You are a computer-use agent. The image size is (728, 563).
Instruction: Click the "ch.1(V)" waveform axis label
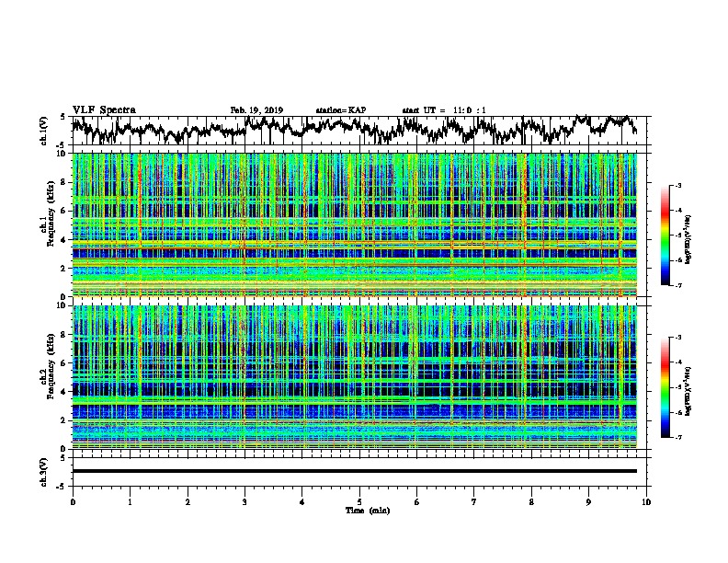[44, 131]
